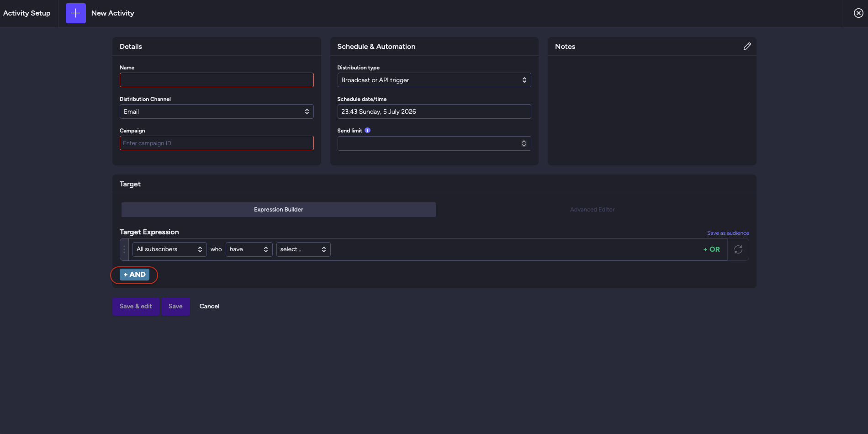
Task: Grab the expression row drag handle
Action: click(124, 249)
